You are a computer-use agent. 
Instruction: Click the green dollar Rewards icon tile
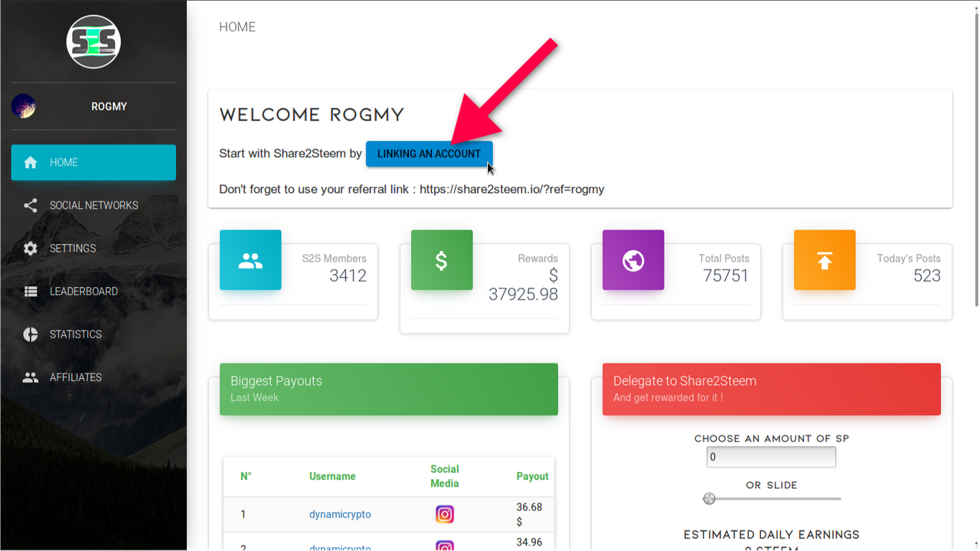click(x=442, y=260)
